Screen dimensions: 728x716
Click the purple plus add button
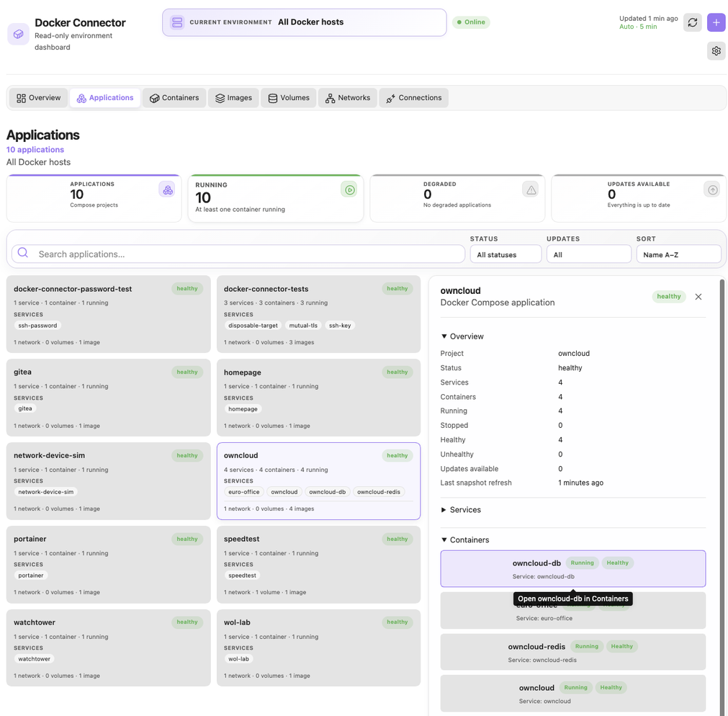coord(716,22)
